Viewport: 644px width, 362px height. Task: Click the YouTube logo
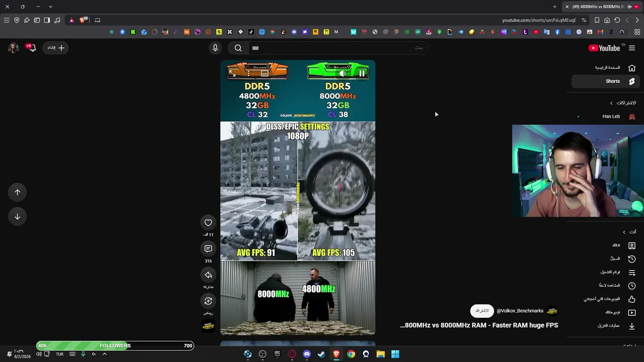click(x=604, y=48)
